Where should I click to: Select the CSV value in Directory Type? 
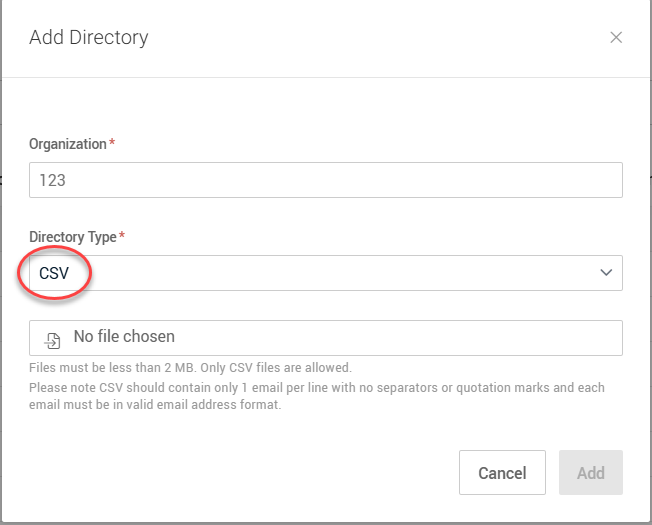(54, 273)
